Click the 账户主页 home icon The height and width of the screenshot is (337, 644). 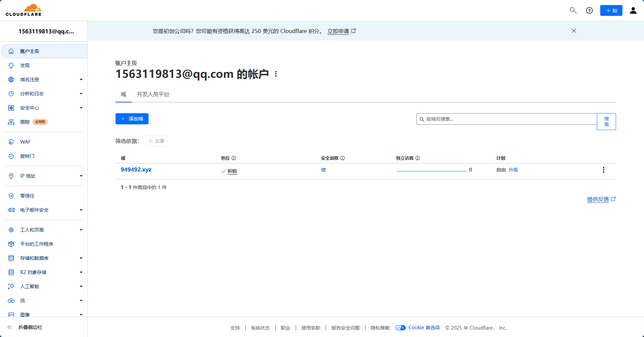11,51
